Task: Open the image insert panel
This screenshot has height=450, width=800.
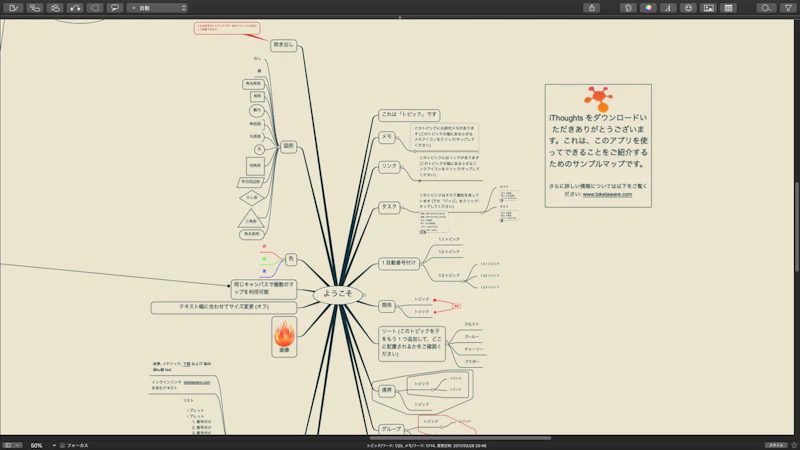Action: click(708, 7)
